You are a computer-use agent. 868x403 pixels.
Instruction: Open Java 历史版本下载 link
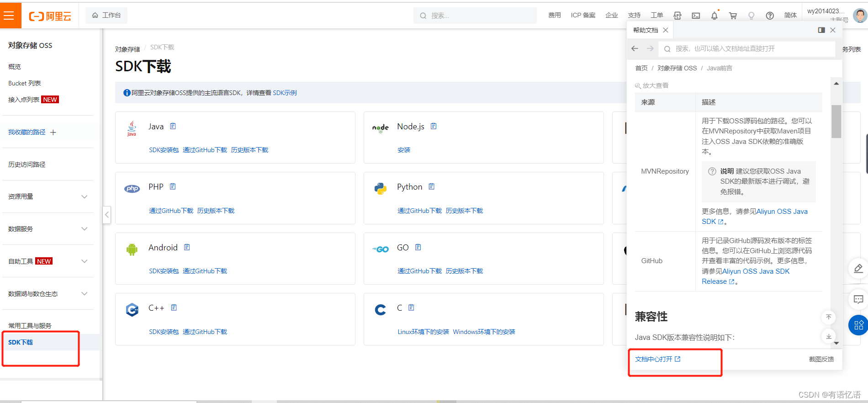249,150
